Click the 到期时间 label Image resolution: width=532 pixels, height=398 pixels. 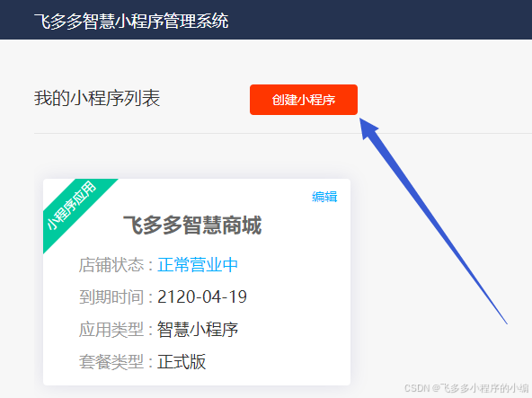[x=111, y=296]
